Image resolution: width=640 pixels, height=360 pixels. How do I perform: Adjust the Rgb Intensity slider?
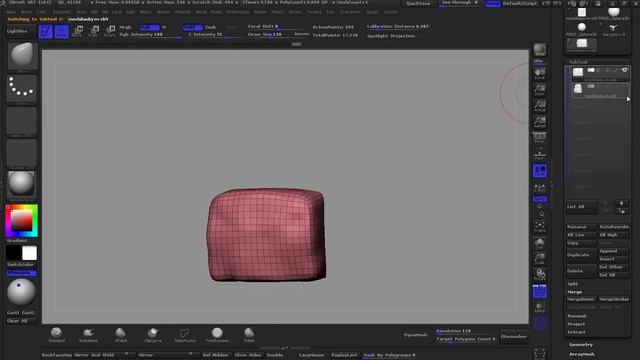point(150,35)
